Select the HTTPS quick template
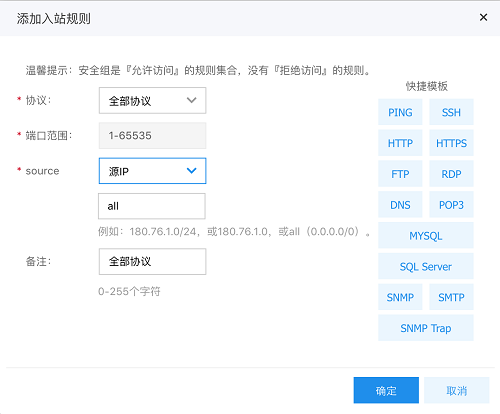 pos(451,143)
